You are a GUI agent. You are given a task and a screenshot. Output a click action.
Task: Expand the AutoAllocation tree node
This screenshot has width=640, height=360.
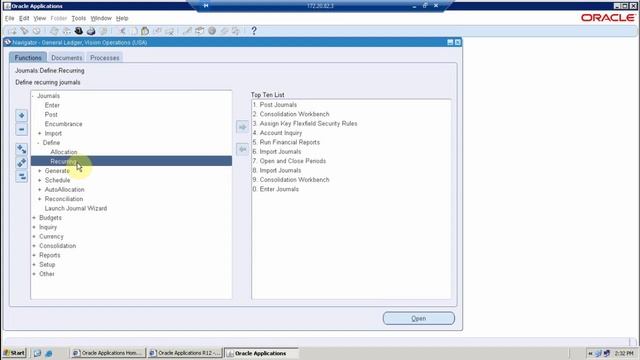point(40,190)
